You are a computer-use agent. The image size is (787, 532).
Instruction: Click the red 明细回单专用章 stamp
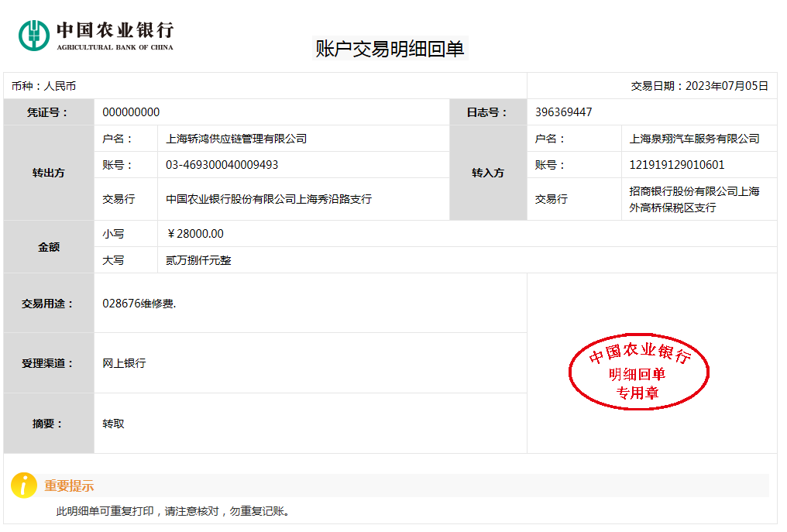(639, 374)
